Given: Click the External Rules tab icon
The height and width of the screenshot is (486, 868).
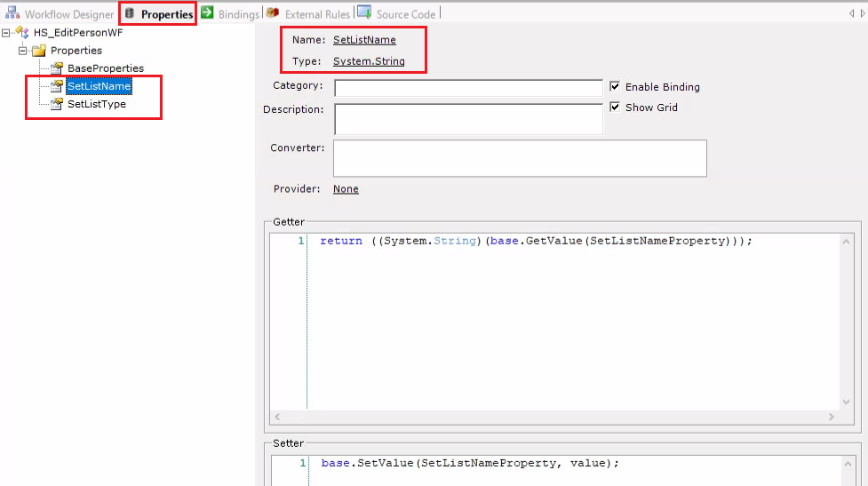Looking at the screenshot, I should tap(273, 12).
